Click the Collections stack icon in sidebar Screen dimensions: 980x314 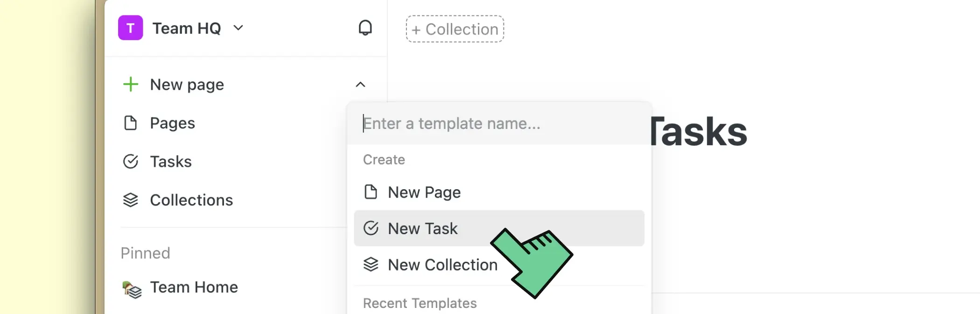point(131,200)
